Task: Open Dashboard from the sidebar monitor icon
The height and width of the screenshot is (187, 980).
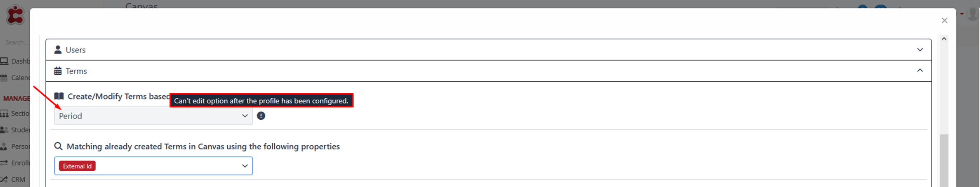Action: click(x=4, y=61)
